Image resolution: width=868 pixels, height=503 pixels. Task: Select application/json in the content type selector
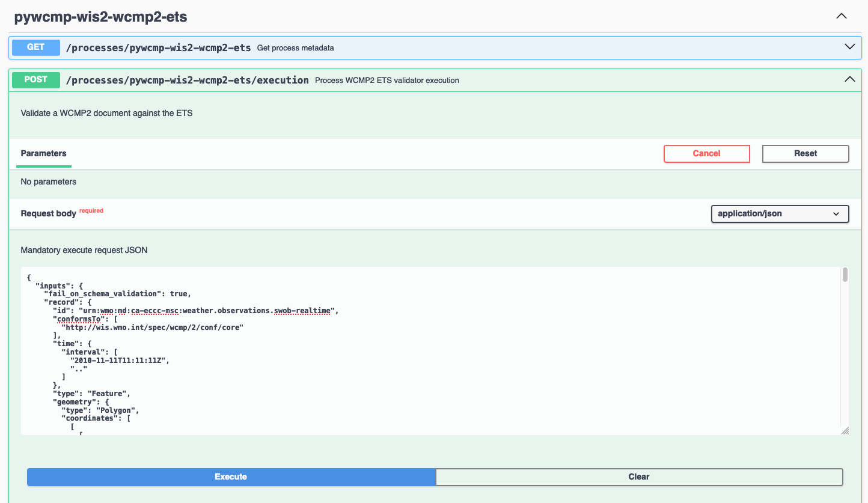click(x=780, y=213)
